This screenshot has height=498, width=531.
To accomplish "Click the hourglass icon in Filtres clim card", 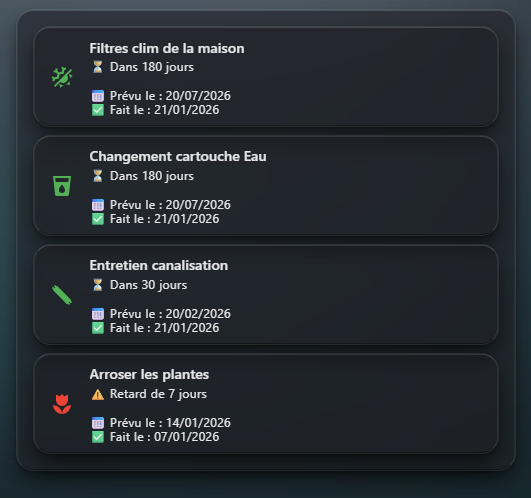I will 98,67.
